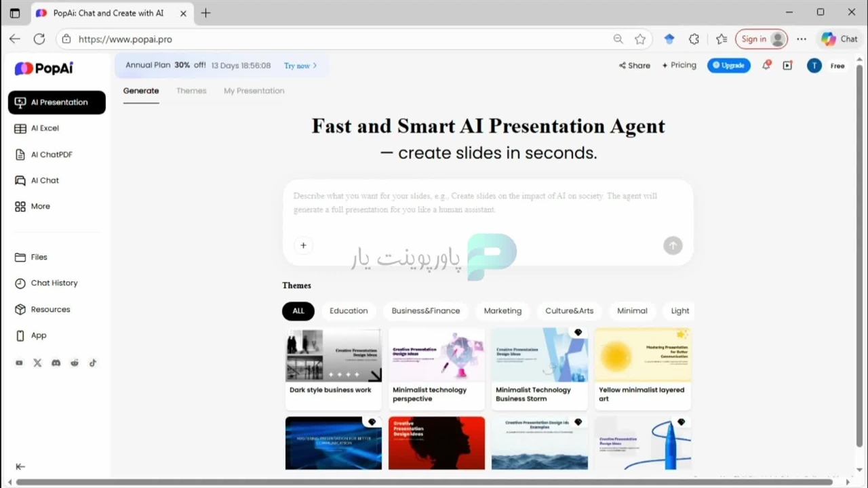Select the ALL themes filter chip
The image size is (868, 488).
pos(298,311)
